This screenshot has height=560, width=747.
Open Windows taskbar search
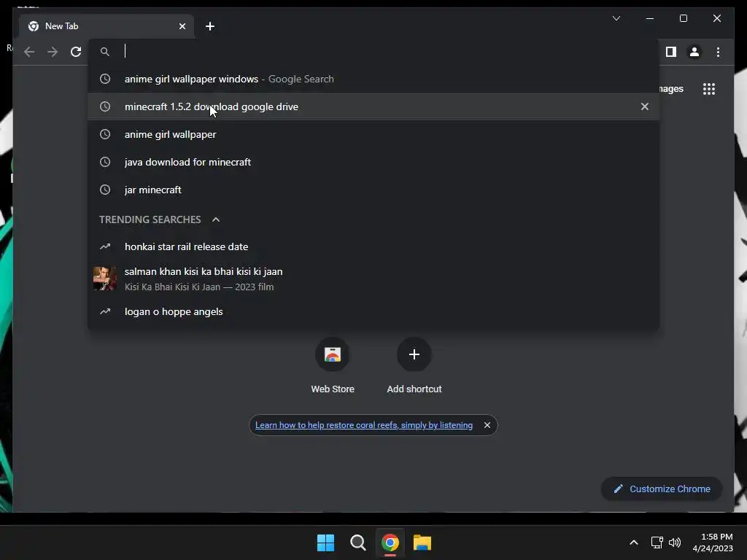[357, 542]
